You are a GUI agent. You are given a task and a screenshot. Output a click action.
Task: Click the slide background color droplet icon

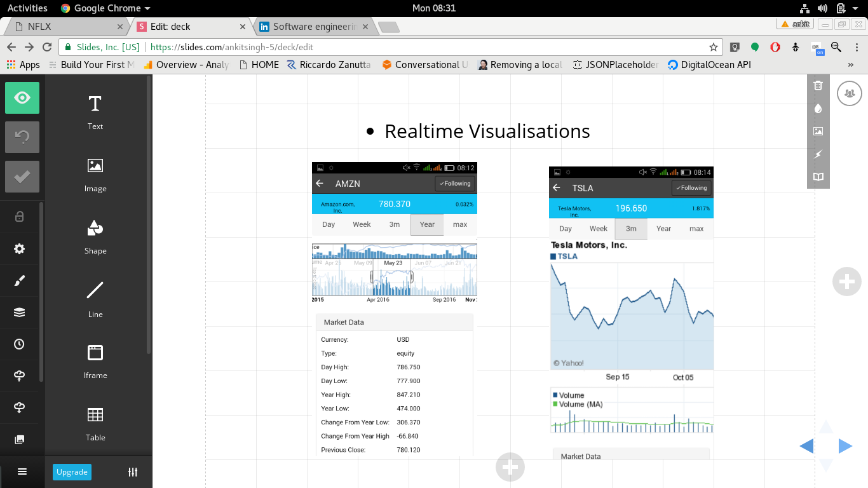coord(818,109)
